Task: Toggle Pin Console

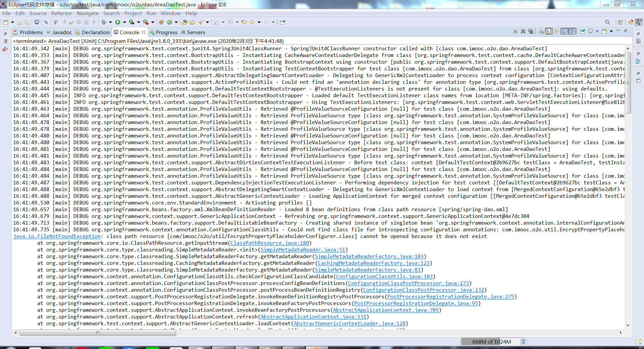Action: pos(583,31)
